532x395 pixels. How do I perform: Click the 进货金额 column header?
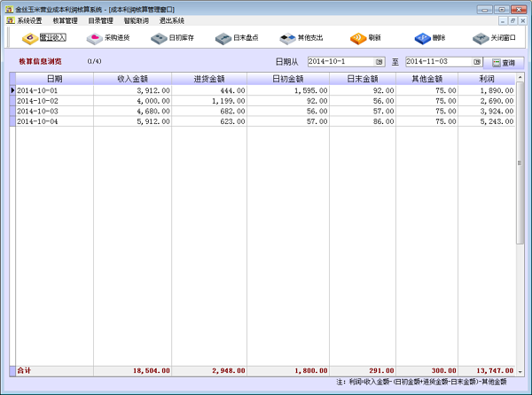(x=209, y=79)
